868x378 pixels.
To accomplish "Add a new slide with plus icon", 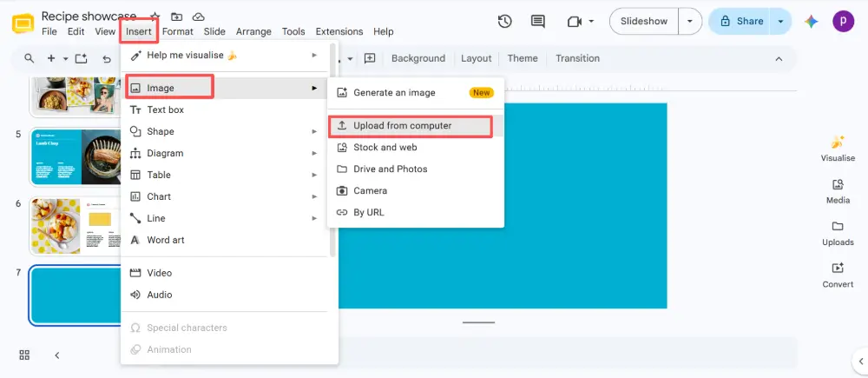I will click(x=51, y=58).
